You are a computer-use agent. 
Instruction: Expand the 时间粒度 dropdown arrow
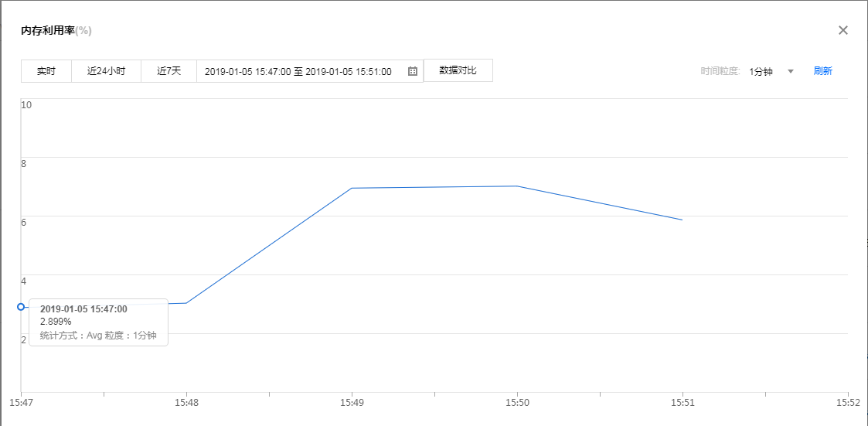pos(791,71)
